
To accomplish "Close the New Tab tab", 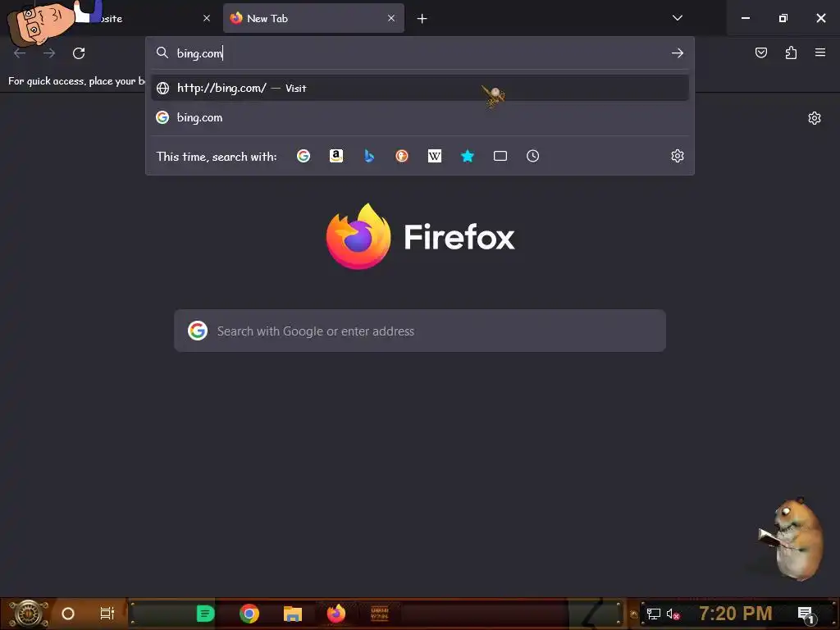I will pos(391,18).
